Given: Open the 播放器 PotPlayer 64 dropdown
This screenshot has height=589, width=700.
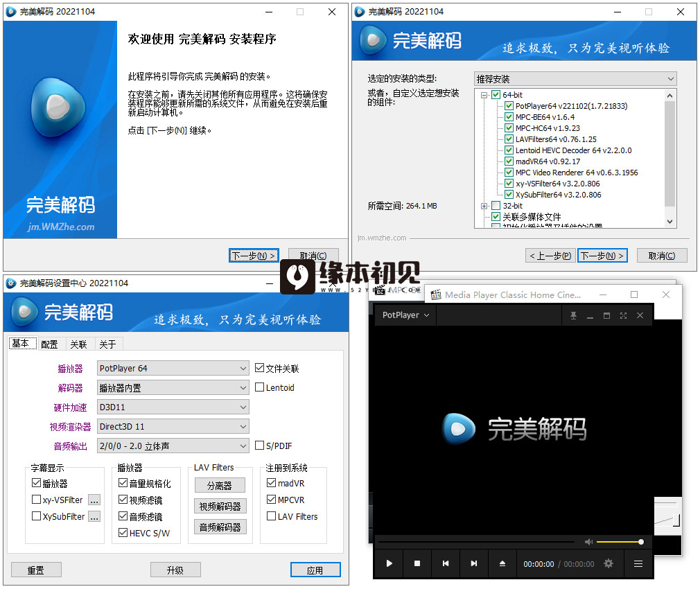Looking at the screenshot, I should pos(173,368).
